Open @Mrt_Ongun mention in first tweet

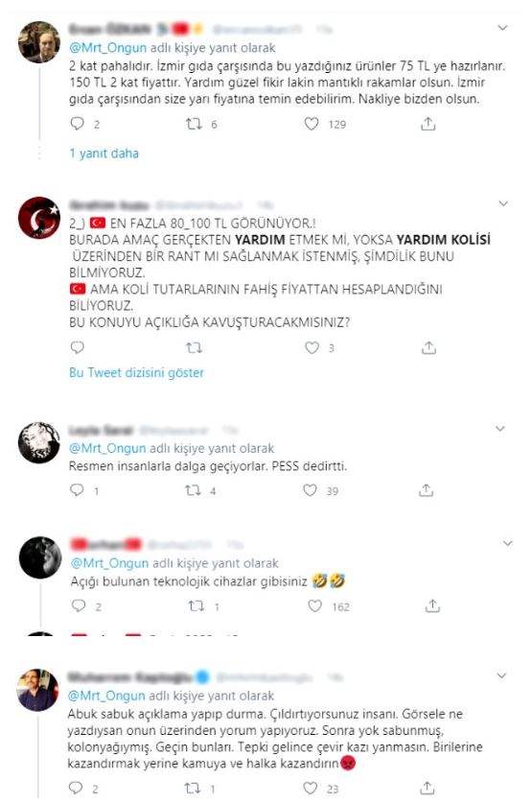pyautogui.click(x=107, y=48)
